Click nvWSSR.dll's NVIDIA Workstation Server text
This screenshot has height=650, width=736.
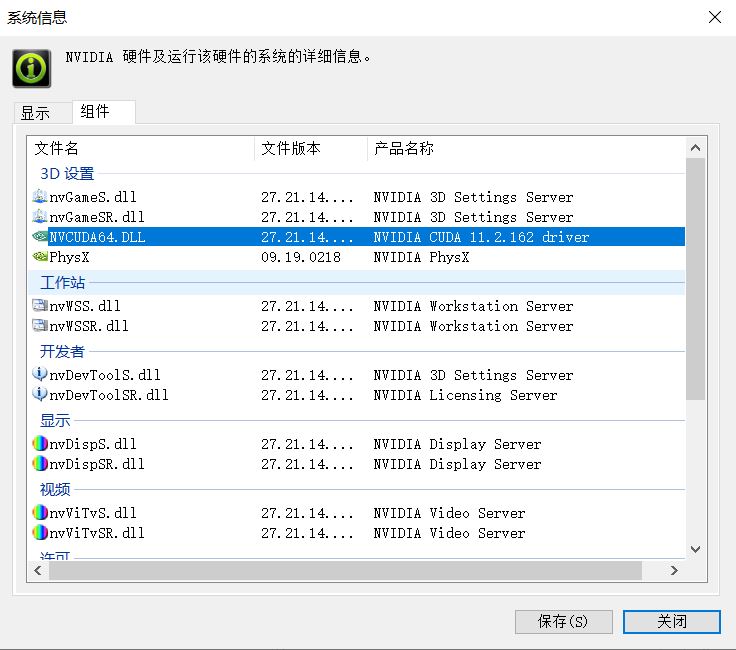coord(473,326)
